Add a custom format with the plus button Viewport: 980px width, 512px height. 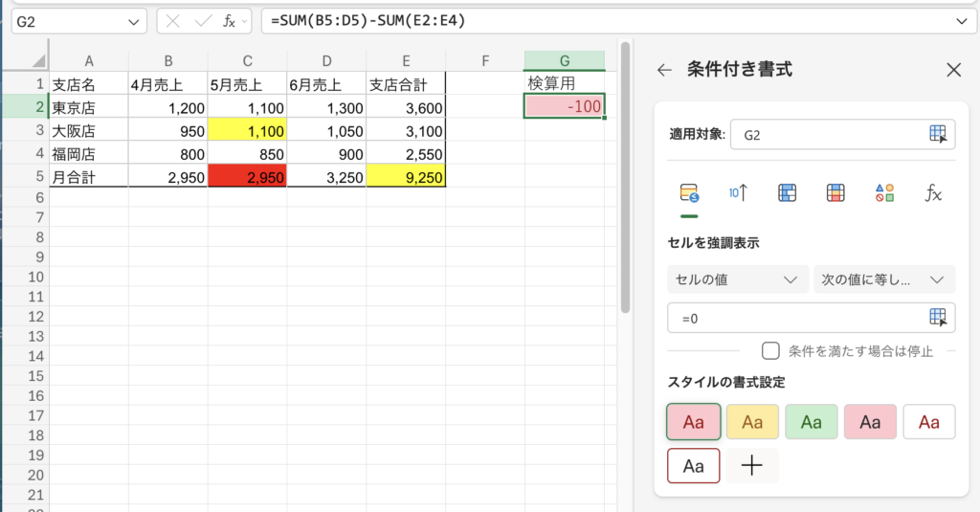pyautogui.click(x=752, y=466)
